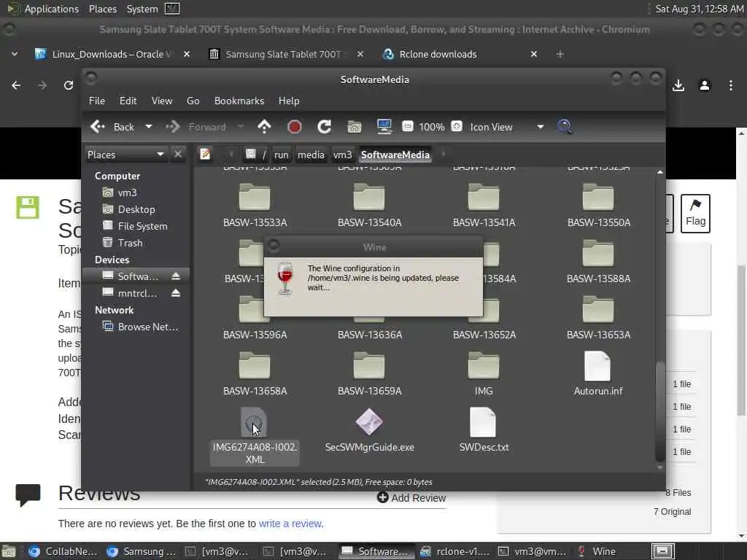Open the Applications menu in top panel
This screenshot has width=747, height=560.
52,9
